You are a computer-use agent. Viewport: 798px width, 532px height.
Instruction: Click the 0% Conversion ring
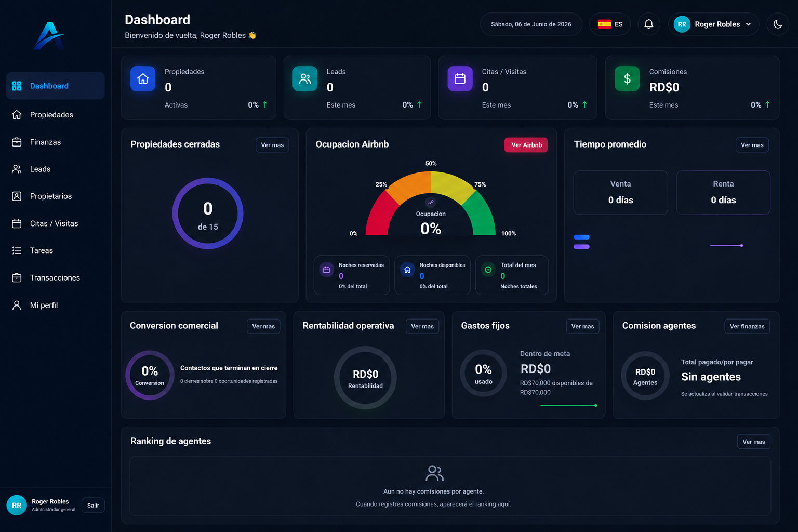coord(150,375)
